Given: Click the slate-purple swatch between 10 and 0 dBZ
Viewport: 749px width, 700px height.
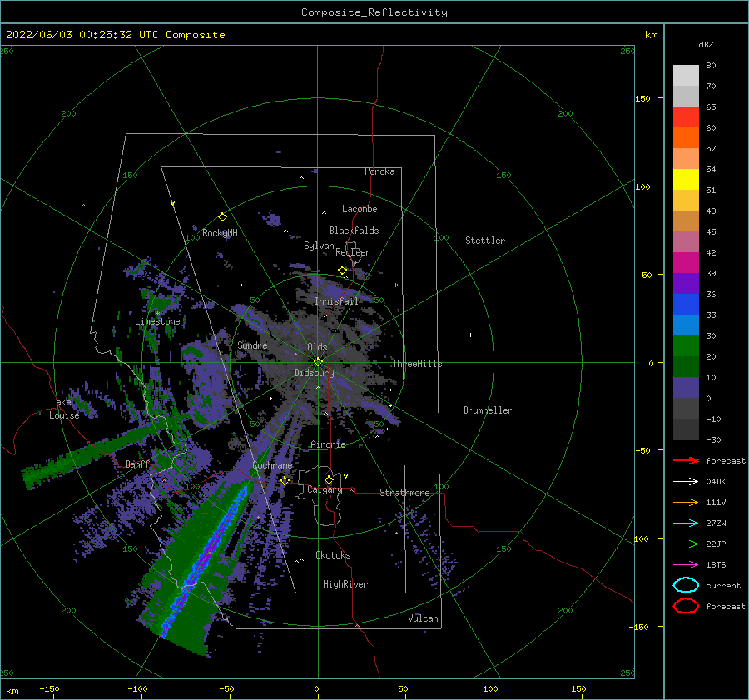Looking at the screenshot, I should click(686, 387).
